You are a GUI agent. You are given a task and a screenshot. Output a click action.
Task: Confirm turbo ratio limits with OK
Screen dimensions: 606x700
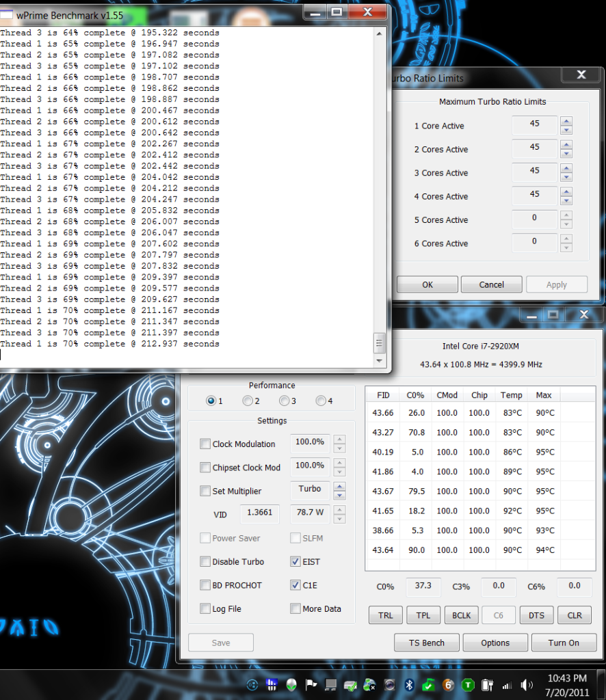click(x=427, y=284)
